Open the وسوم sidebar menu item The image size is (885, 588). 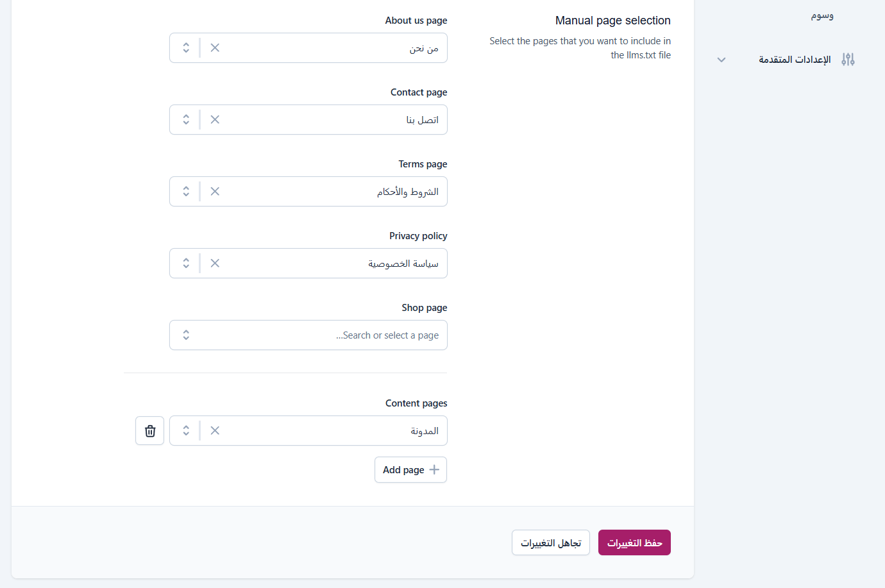click(822, 15)
